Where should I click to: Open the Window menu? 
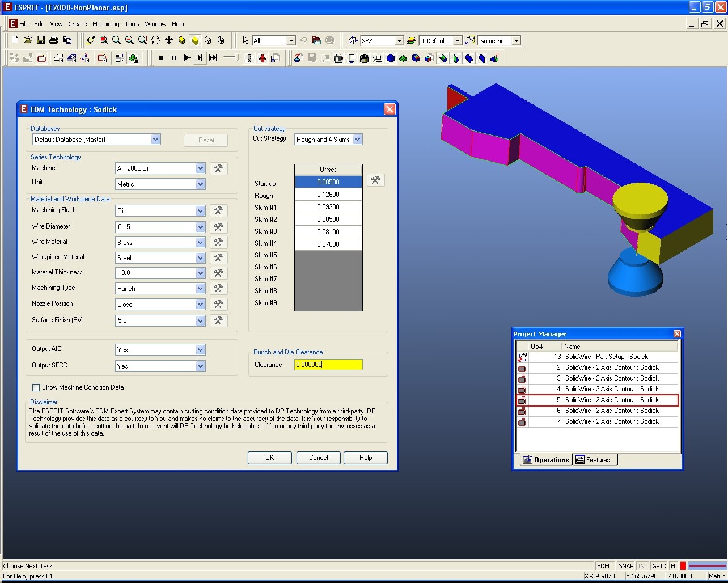(x=155, y=24)
